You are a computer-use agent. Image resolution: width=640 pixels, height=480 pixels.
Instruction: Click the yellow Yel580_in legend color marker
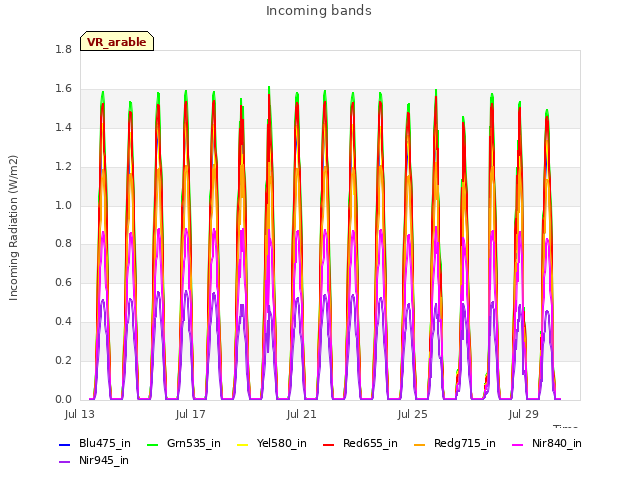pos(243,444)
